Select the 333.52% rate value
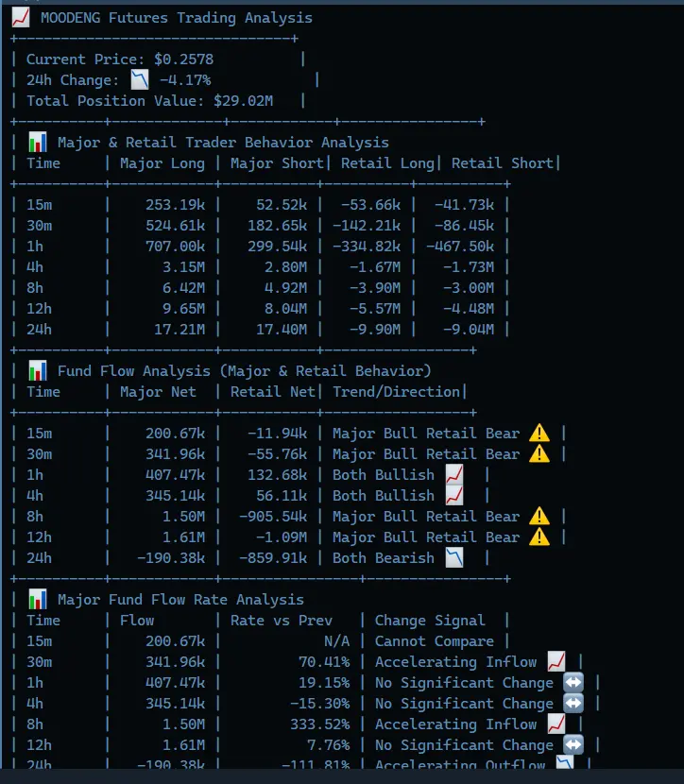 click(x=320, y=724)
